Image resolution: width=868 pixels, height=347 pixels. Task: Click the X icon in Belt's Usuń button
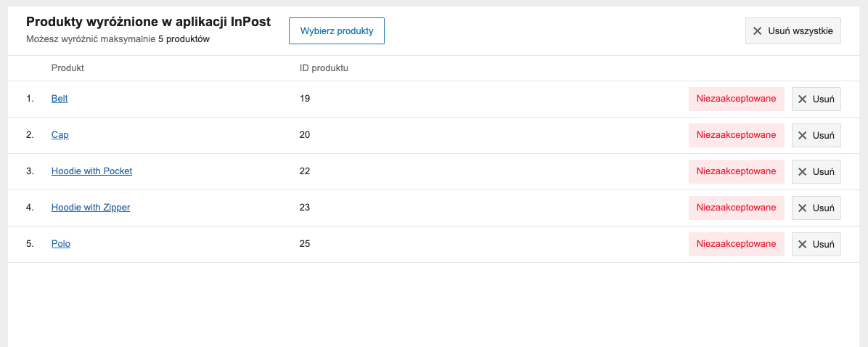click(x=802, y=99)
